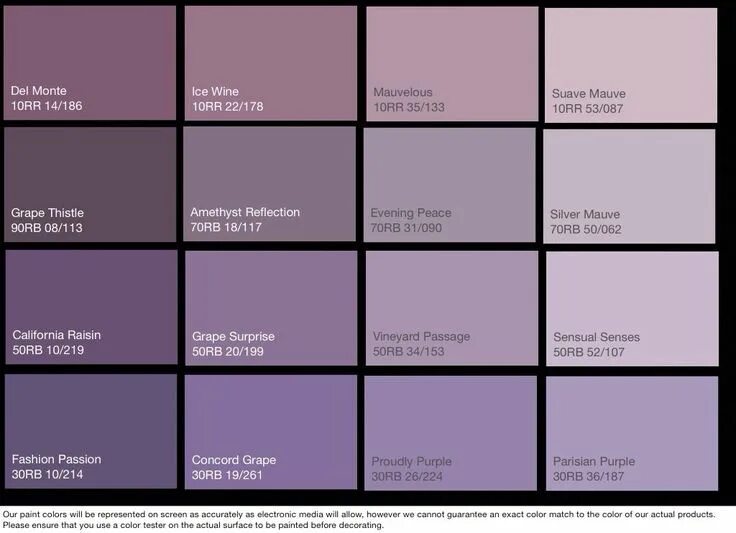Click the code 10RR 53/087

[588, 109]
